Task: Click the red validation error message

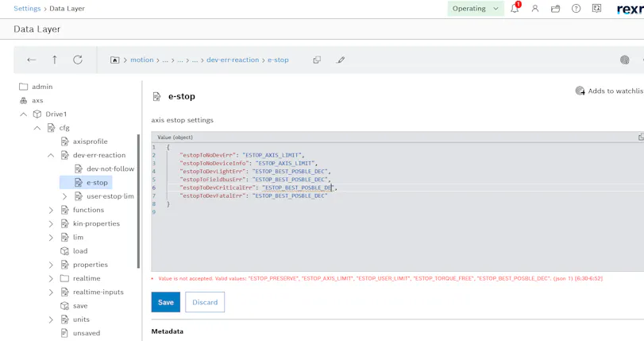Action: click(x=380, y=278)
